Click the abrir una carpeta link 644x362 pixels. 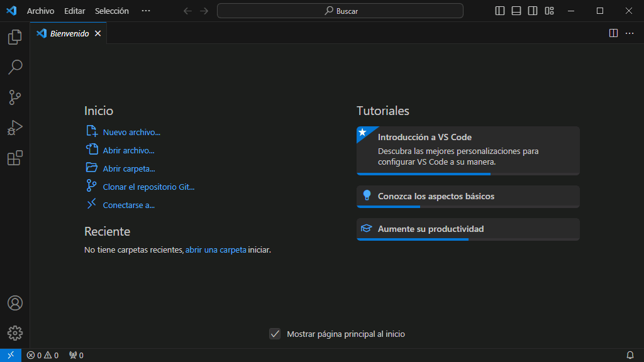pos(216,250)
